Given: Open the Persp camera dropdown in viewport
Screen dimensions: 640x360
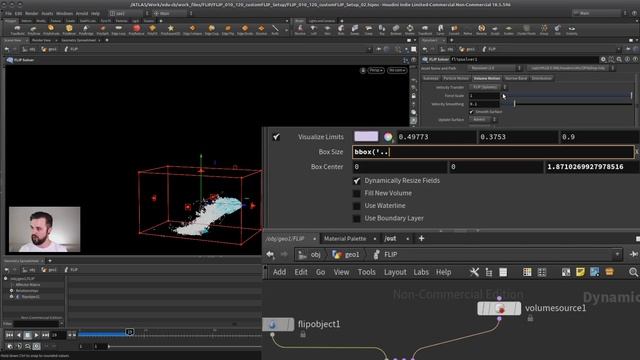Looking at the screenshot, I should pyautogui.click(x=376, y=70).
